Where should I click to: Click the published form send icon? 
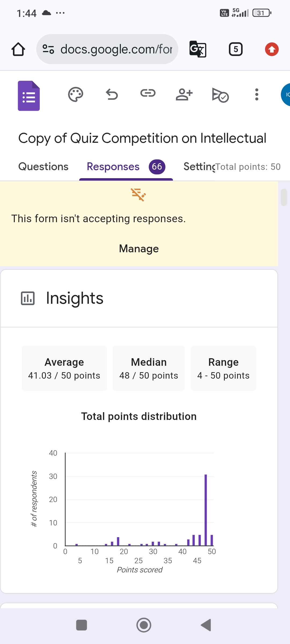click(x=220, y=95)
